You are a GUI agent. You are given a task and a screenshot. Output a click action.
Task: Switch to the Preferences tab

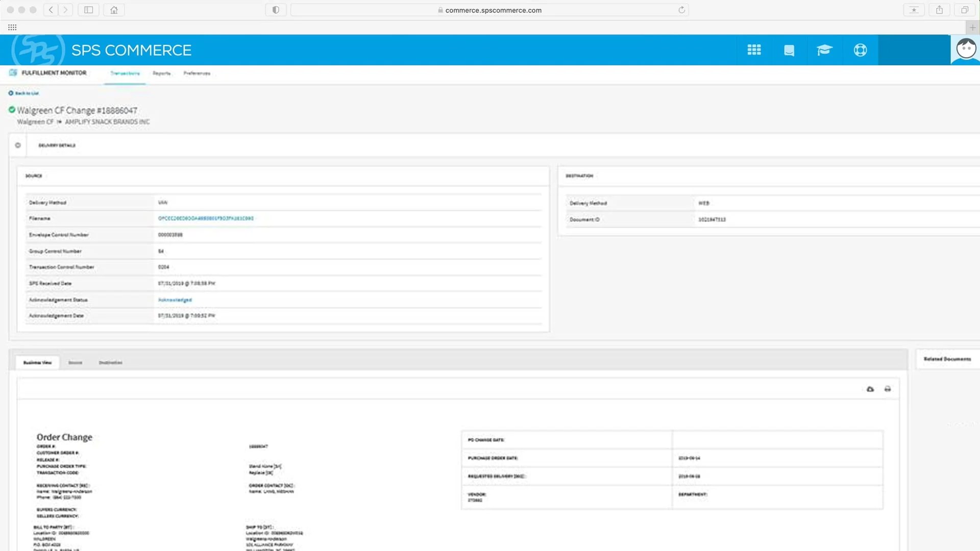197,73
